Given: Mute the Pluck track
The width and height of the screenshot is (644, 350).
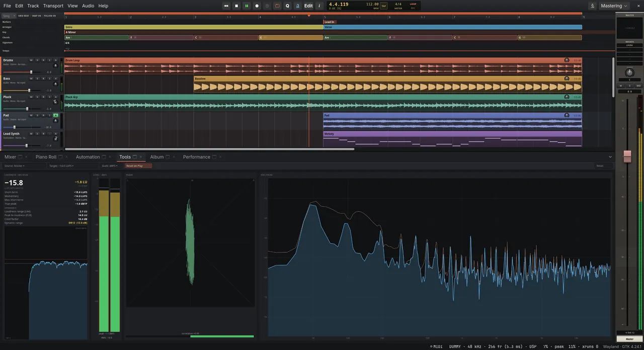Looking at the screenshot, I should tap(31, 97).
